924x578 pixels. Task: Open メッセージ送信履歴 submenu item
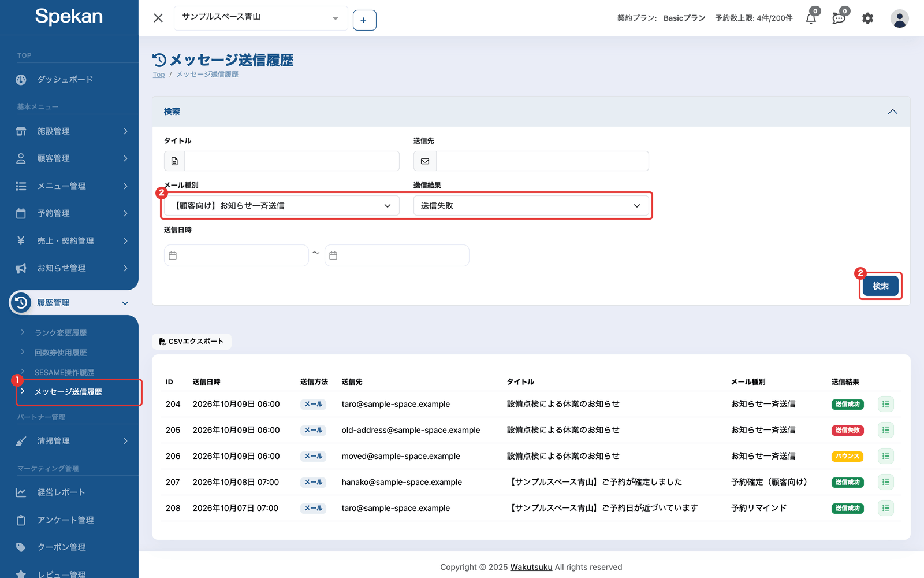coord(68,392)
